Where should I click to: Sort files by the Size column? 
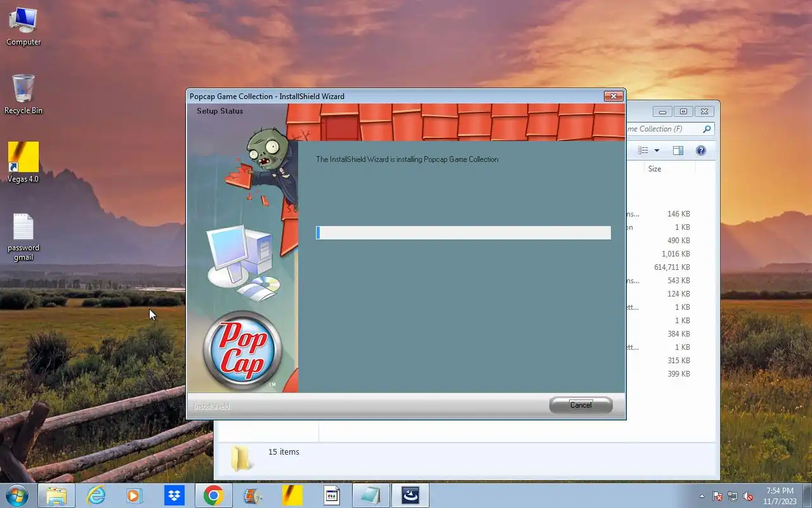click(669, 169)
